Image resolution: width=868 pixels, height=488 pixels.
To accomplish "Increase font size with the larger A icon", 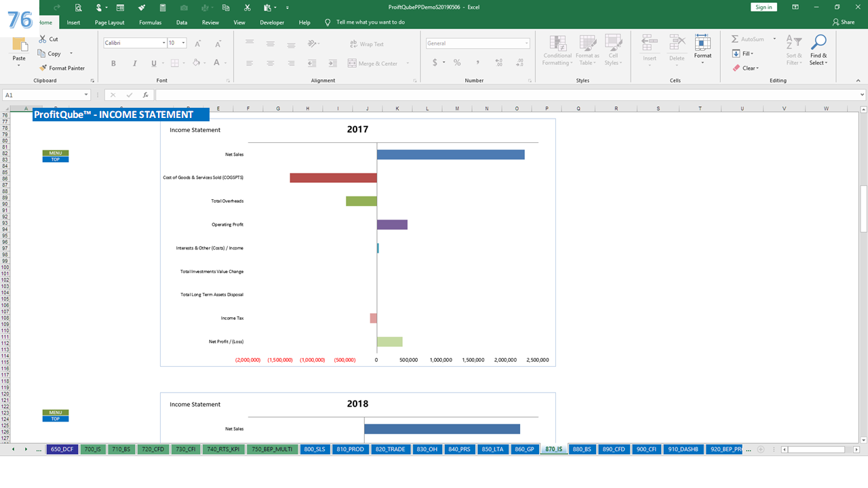I will click(198, 43).
